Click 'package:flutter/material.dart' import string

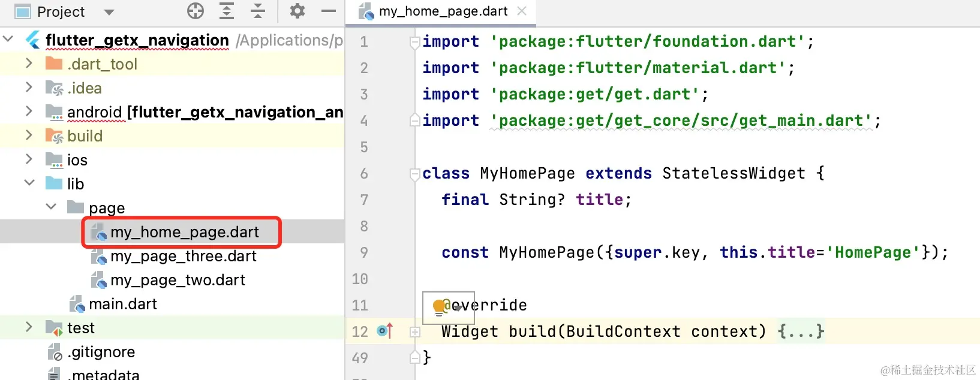638,68
